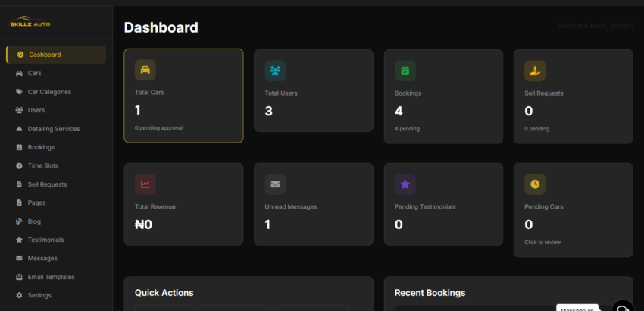Click the yellow clock icon on Pending Cars card
The image size is (644, 311).
(x=535, y=184)
